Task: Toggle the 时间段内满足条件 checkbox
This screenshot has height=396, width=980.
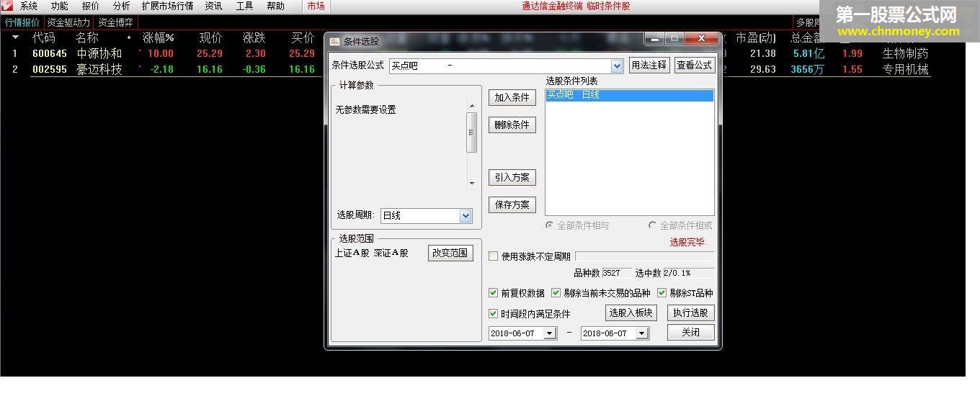Action: pos(494,314)
